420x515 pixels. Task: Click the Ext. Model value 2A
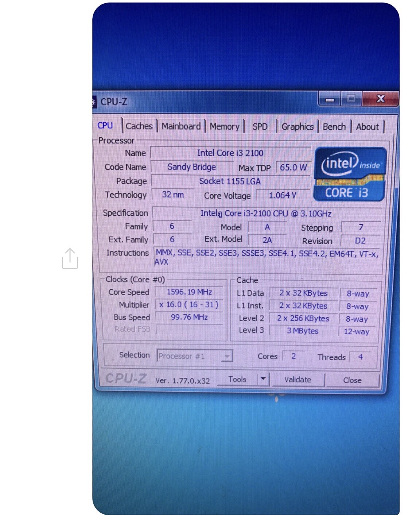pyautogui.click(x=267, y=240)
